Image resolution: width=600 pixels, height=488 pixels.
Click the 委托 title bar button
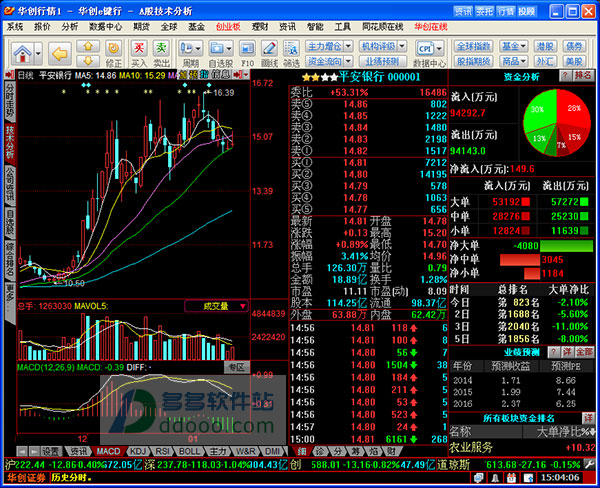pos(484,11)
